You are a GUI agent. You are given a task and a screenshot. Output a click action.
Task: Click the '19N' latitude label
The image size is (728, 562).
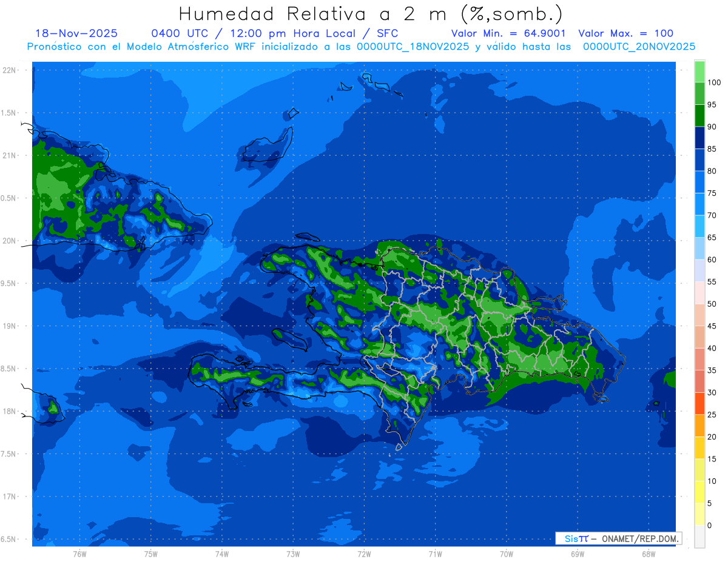tap(10, 326)
